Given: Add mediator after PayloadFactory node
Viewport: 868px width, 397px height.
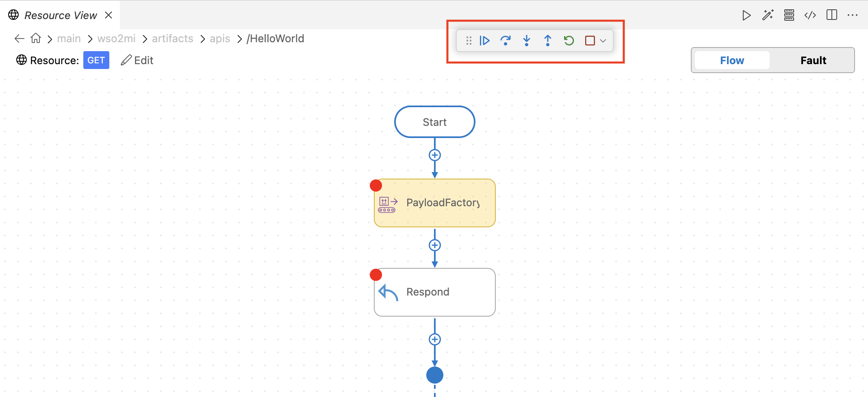Looking at the screenshot, I should coord(435,245).
